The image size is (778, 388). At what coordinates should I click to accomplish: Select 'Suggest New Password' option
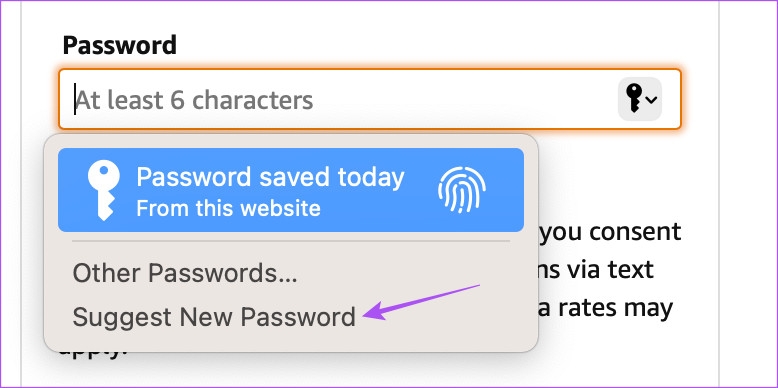pos(214,317)
